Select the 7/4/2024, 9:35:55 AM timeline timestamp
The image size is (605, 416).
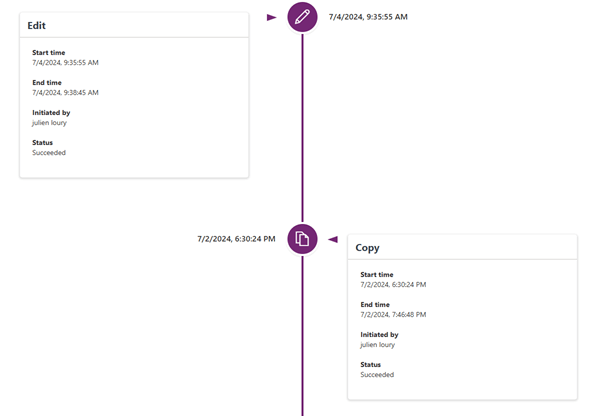click(368, 17)
